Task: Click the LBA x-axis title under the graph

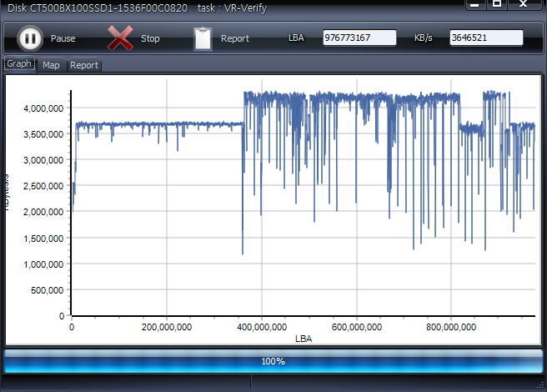Action: (303, 339)
